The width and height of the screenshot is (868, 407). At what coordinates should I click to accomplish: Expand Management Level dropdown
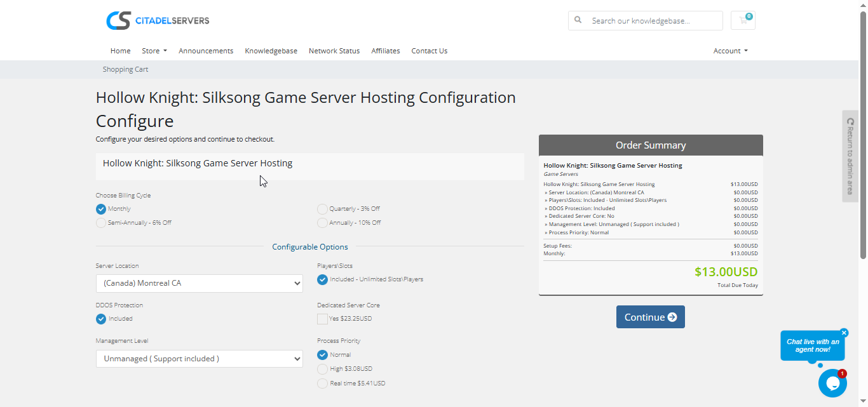[199, 359]
